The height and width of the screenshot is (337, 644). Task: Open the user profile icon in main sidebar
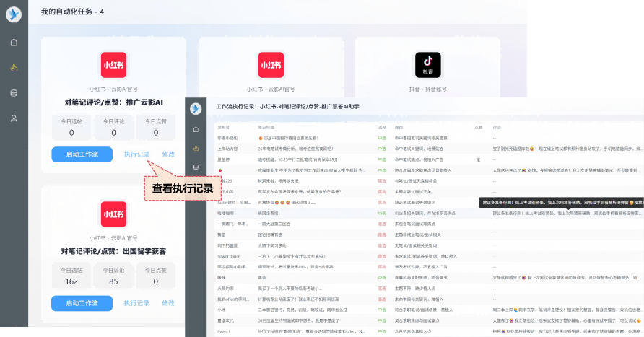point(14,118)
